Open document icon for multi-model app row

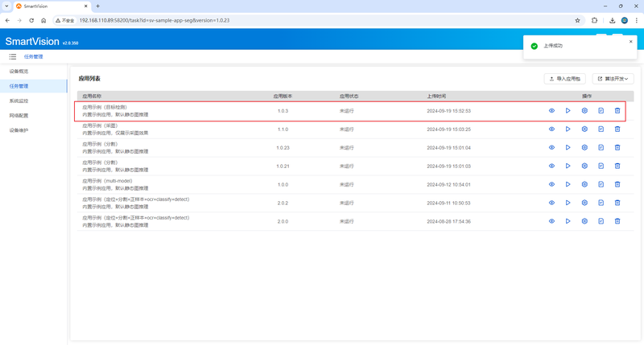pos(601,185)
